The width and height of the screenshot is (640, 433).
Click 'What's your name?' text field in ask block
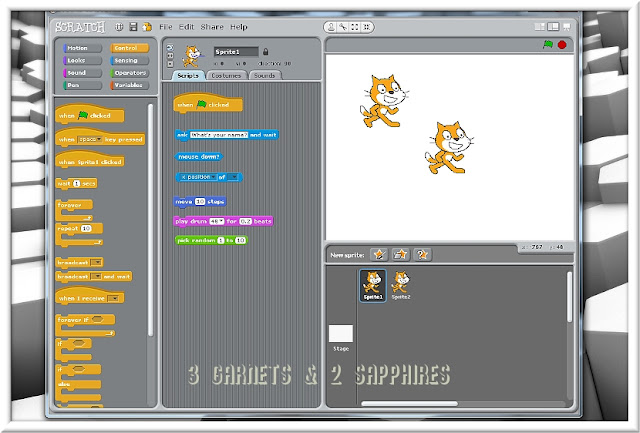tap(219, 135)
